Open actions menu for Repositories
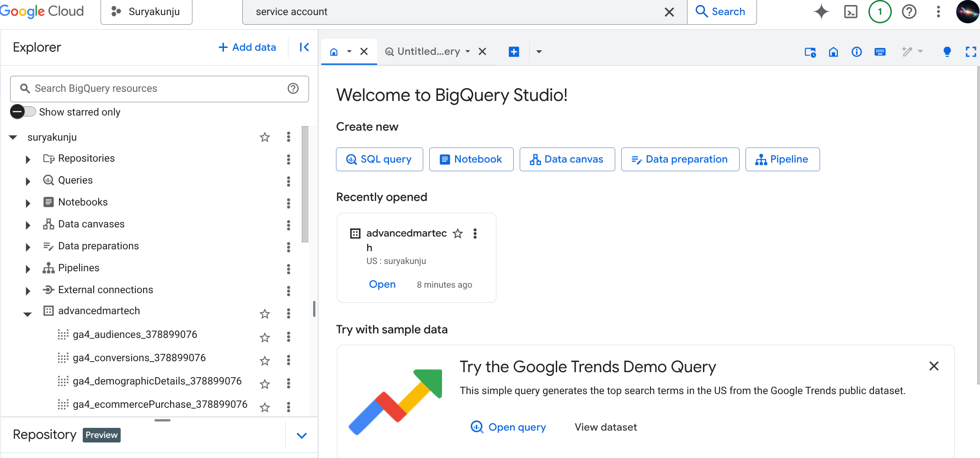The height and width of the screenshot is (458, 980). [288, 159]
